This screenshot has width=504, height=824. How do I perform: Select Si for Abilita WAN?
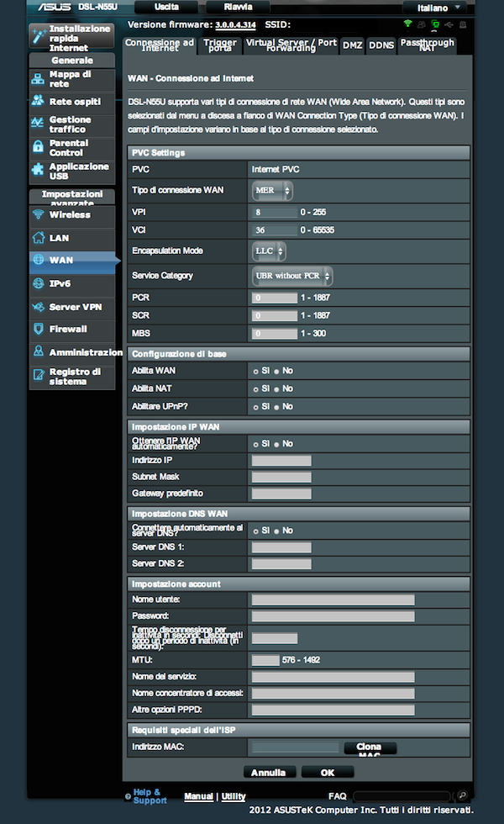coord(255,372)
